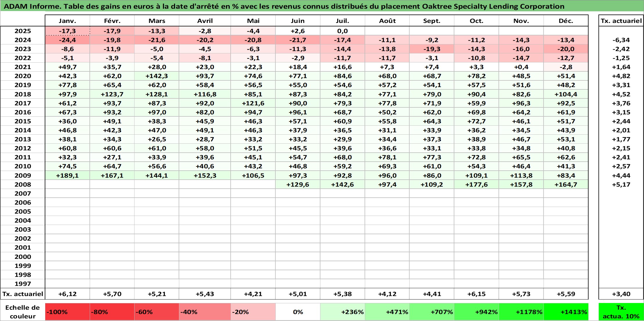Image resolution: width=644 pixels, height=321 pixels.
Task: Select the -24,4 cell for January 2024
Action: point(67,40)
